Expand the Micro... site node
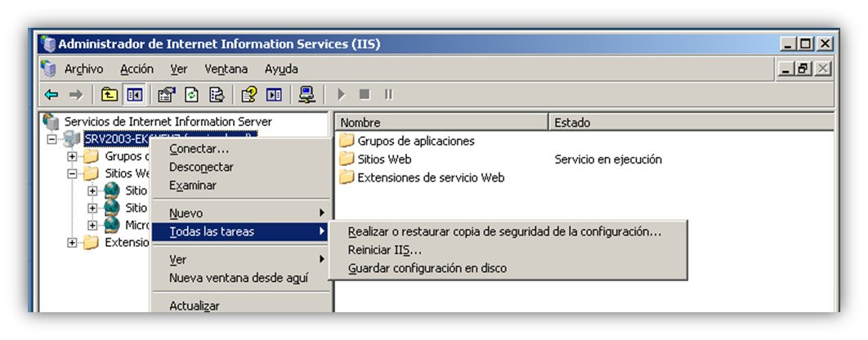Viewport: 868px width, 340px height. coord(92,226)
